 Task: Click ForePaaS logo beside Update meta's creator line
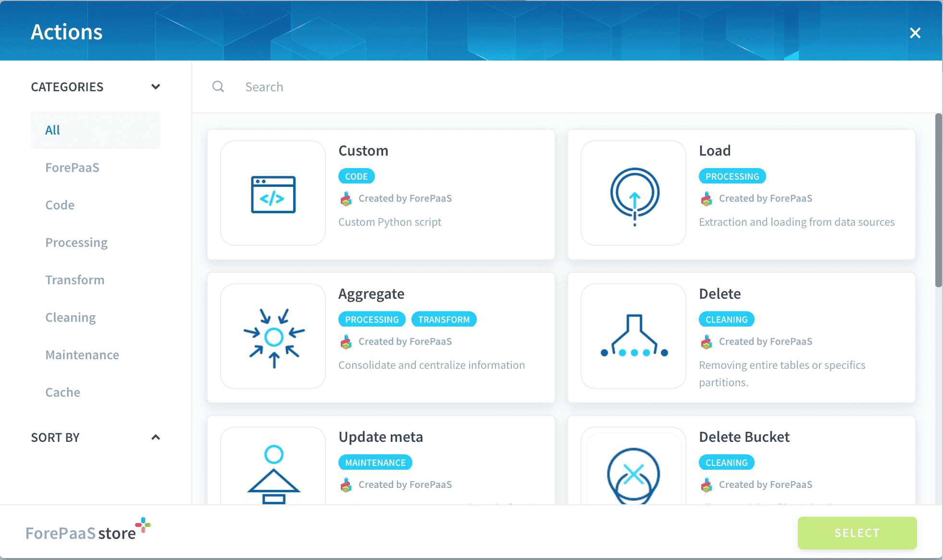(346, 485)
